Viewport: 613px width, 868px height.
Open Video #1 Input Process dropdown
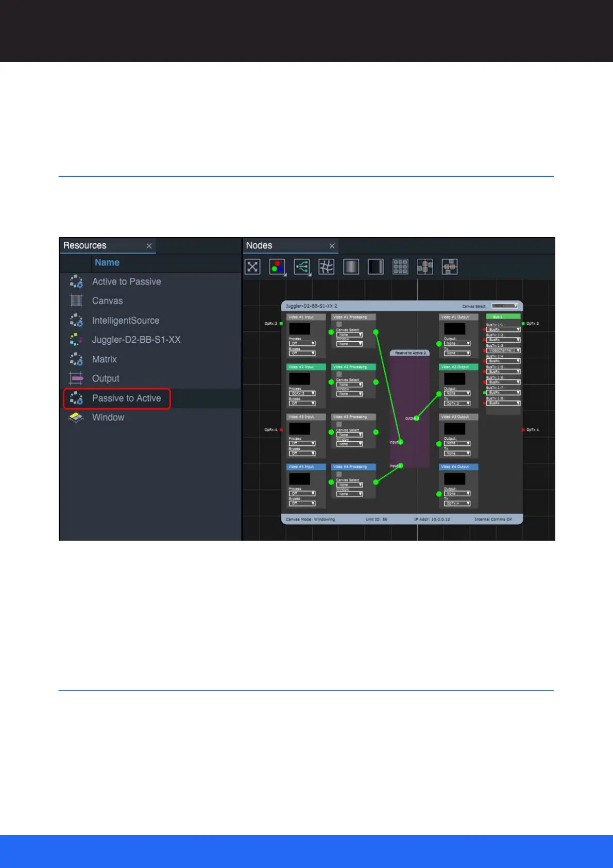(302, 343)
